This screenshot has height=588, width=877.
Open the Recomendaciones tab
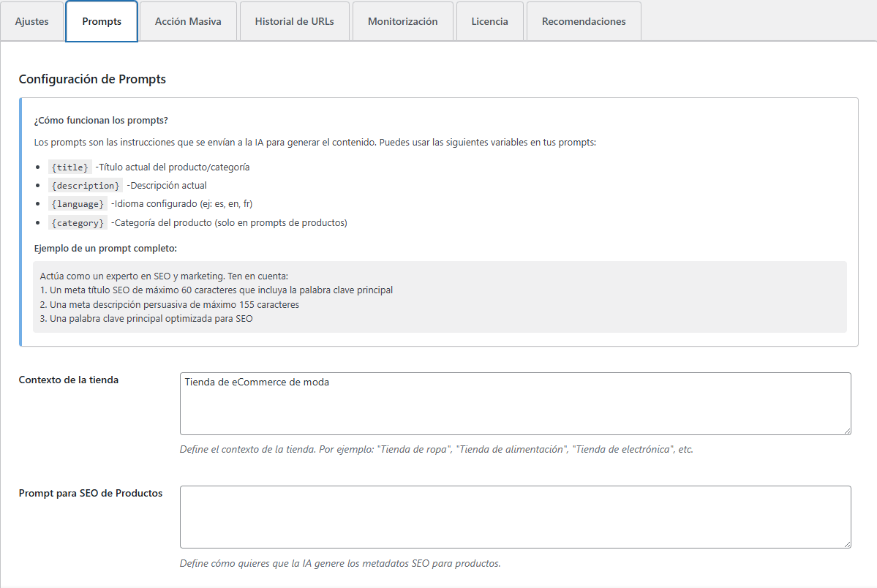point(583,21)
